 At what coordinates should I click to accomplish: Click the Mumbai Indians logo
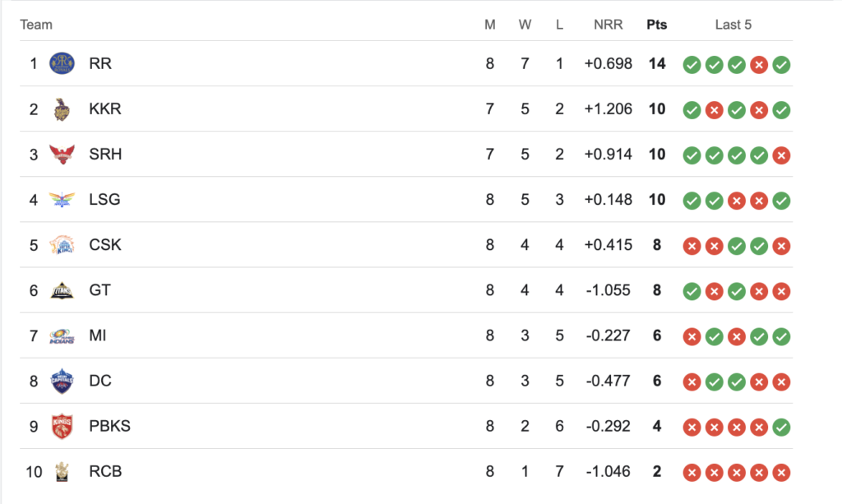point(62,335)
